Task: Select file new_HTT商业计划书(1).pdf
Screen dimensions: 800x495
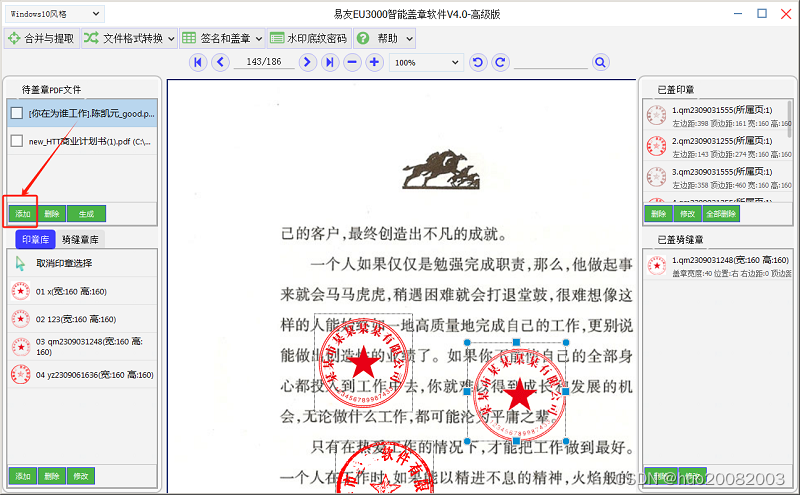Action: [x=82, y=141]
